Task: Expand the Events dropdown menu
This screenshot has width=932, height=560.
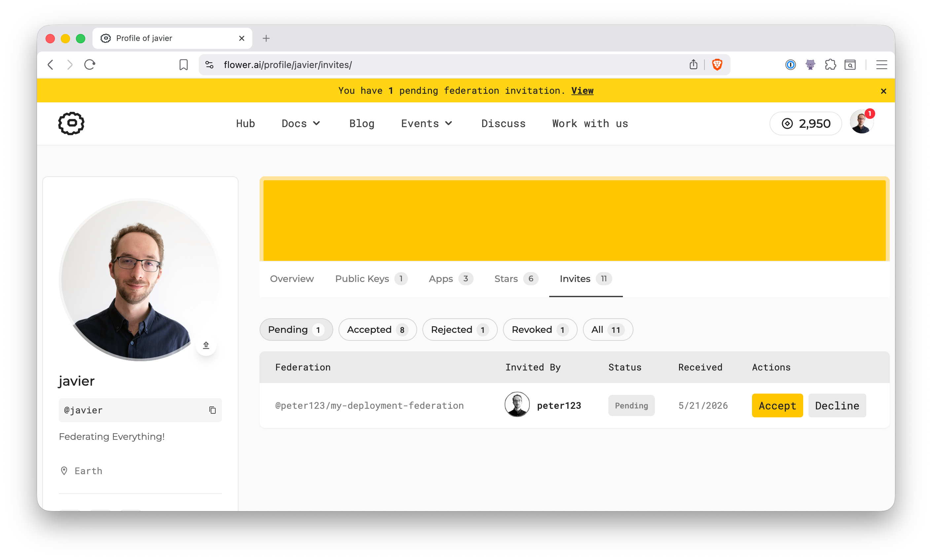Action: 427,123
